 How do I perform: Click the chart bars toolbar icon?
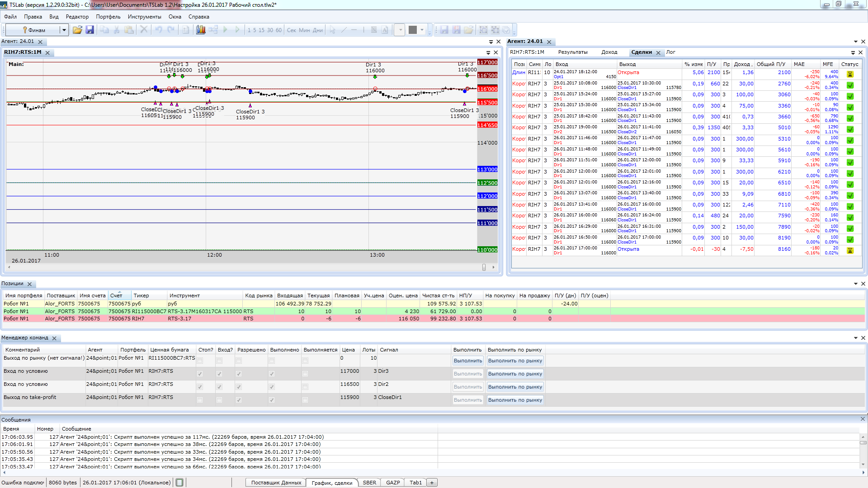pos(201,30)
